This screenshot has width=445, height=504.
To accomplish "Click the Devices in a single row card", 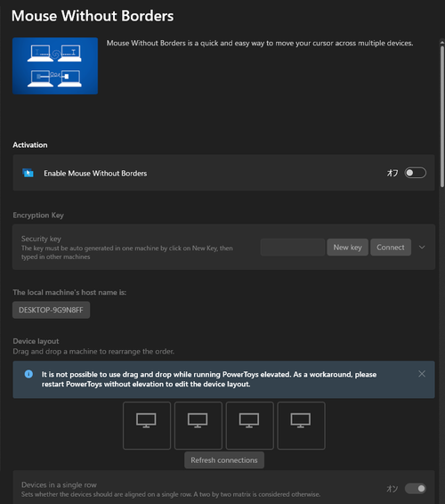I will (223, 487).
